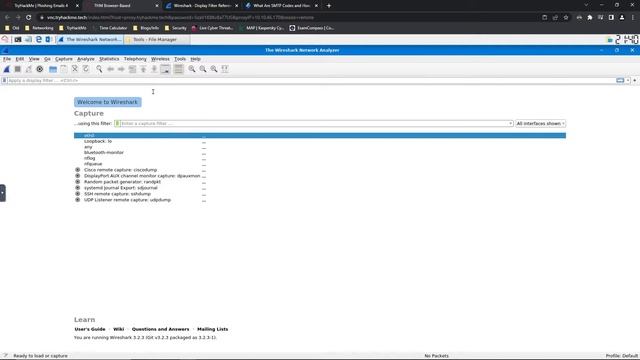Start capturing packets with the shark fin icon
The width and height of the screenshot is (640, 360).
pyautogui.click(x=7, y=69)
